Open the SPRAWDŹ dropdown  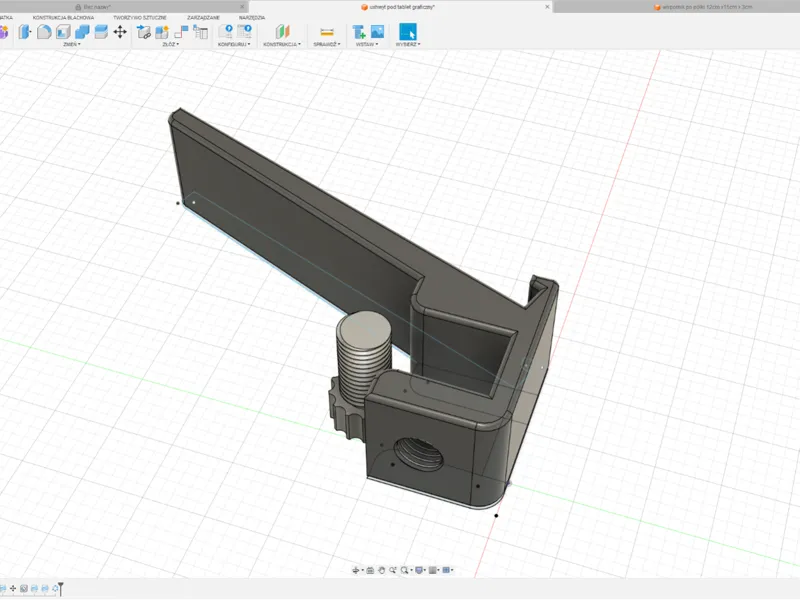(327, 44)
